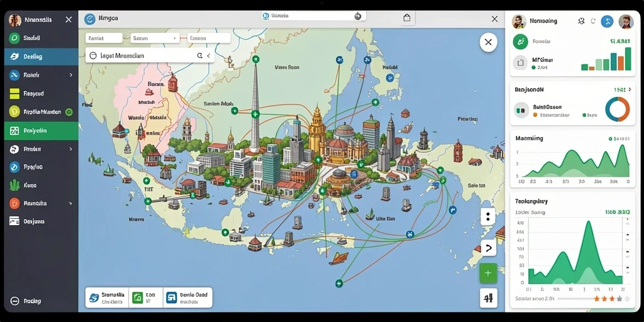Viewport: 644px width, 322px height.
Task: Select the first bottom card with blue swirl
Action: [107, 297]
